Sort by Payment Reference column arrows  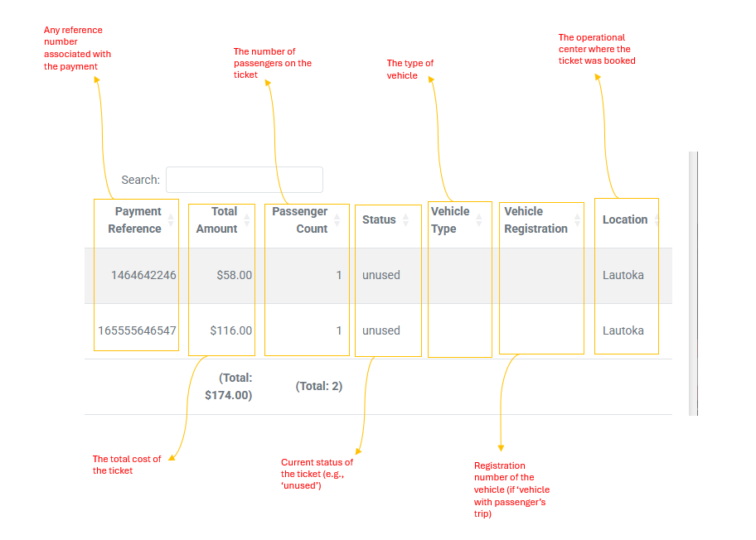coord(171,220)
